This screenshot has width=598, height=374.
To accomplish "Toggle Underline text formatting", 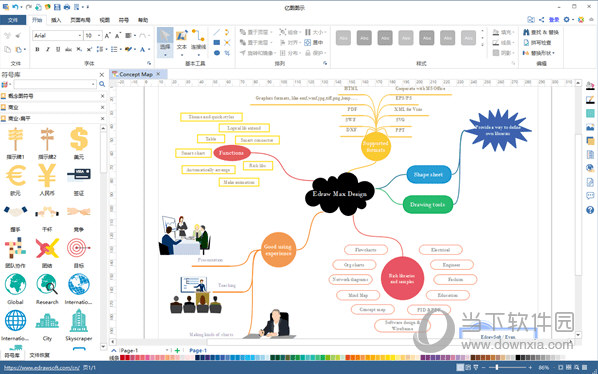I will click(58, 49).
